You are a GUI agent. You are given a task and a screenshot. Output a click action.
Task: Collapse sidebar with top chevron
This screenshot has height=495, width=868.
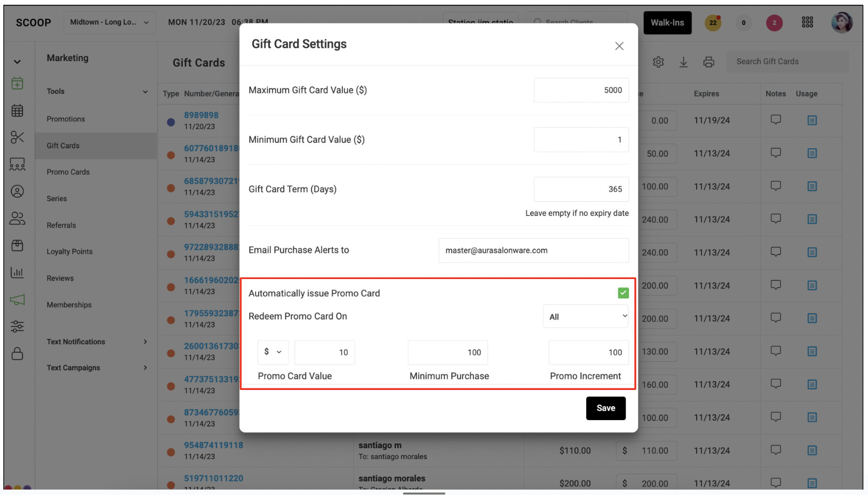pos(17,62)
